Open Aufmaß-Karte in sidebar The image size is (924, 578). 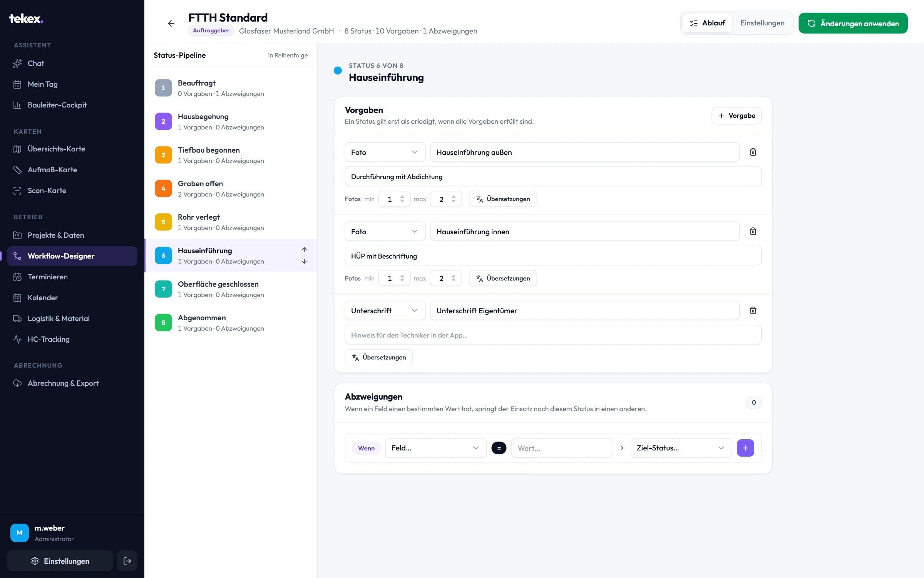point(72,170)
